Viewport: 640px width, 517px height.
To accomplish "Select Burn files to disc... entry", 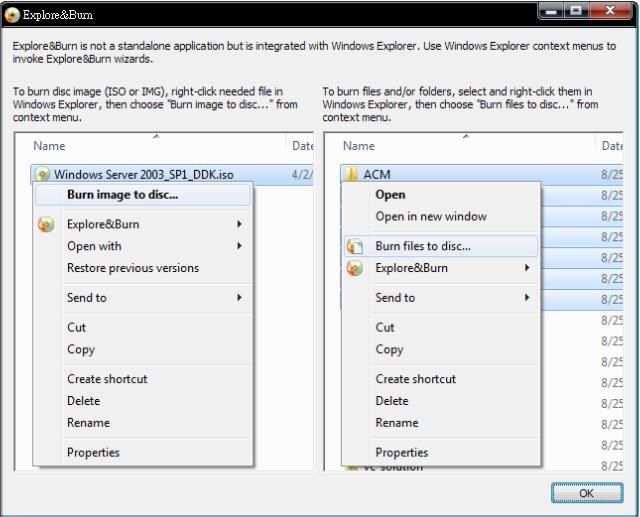I will (x=422, y=246).
